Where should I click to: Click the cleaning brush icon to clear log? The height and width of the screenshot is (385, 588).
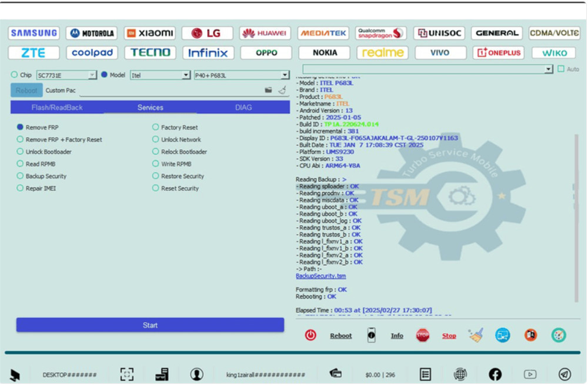coord(475,334)
